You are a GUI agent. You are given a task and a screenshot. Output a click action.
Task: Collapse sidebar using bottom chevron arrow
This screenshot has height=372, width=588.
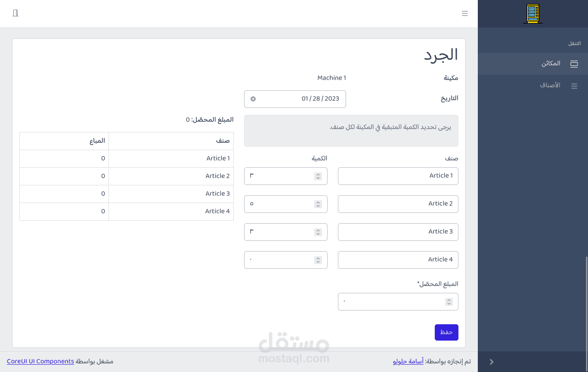[492, 362]
